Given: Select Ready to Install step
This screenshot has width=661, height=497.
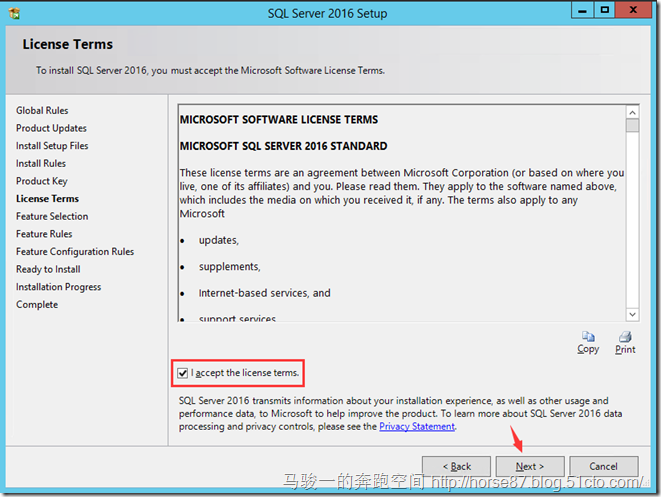Looking at the screenshot, I should (x=48, y=269).
